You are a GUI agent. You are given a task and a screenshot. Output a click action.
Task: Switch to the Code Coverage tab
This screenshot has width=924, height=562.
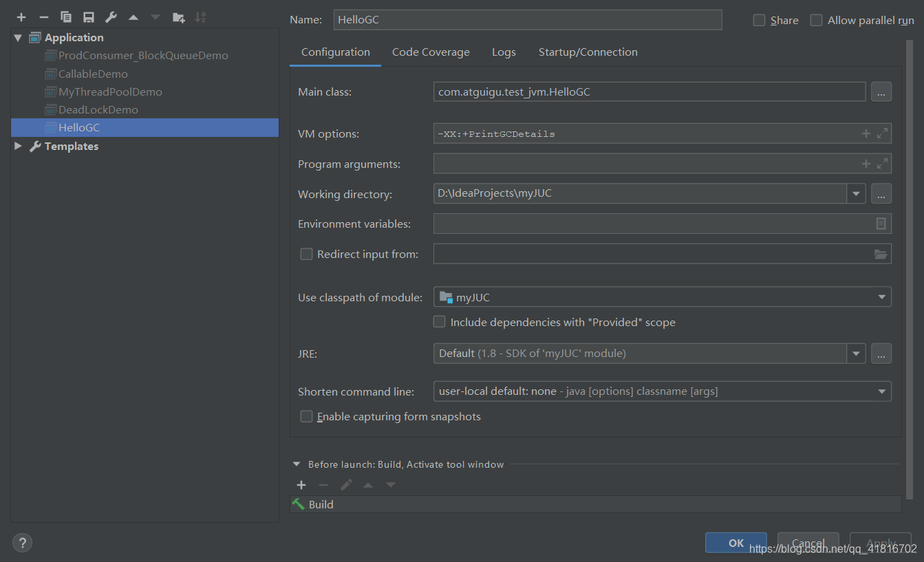431,52
